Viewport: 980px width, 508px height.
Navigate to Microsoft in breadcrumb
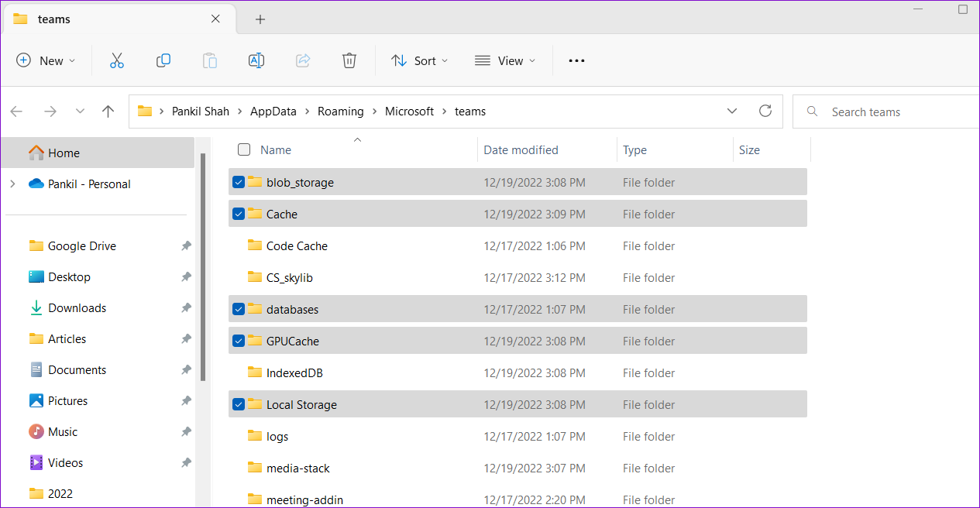pyautogui.click(x=409, y=112)
